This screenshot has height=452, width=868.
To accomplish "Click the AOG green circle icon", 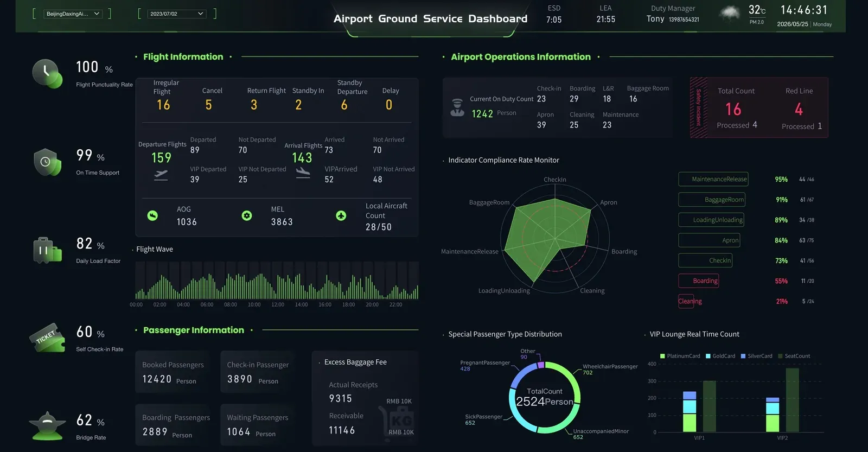I will [152, 215].
